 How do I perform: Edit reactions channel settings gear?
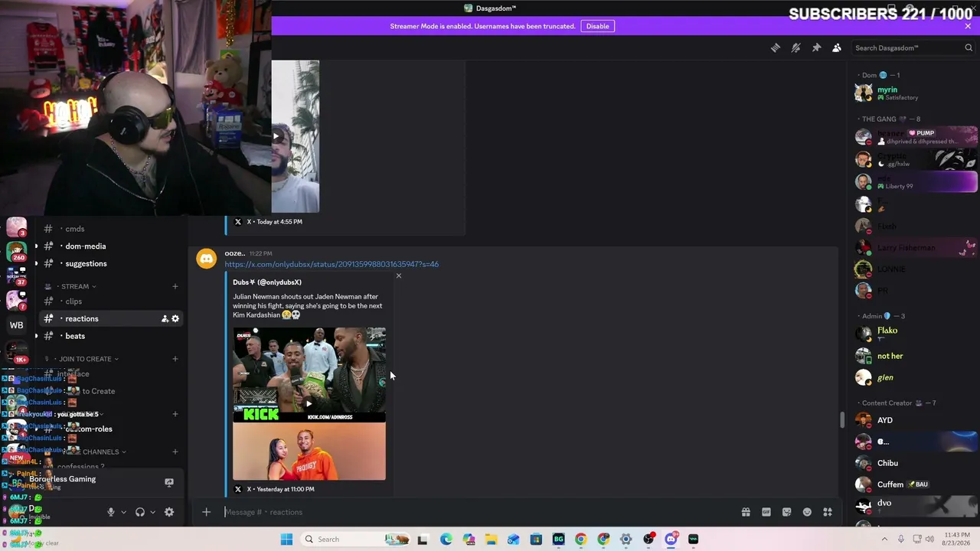coord(175,318)
